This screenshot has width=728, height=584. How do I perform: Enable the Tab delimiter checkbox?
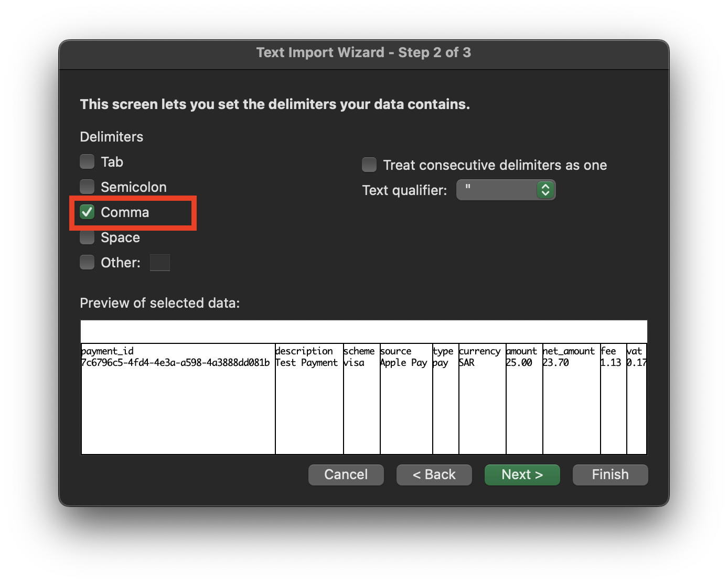coord(87,161)
